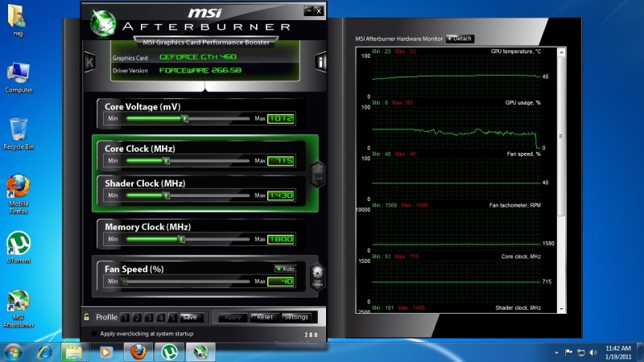Toggle the core and shader clock link icon
The image size is (644, 362).
click(318, 174)
